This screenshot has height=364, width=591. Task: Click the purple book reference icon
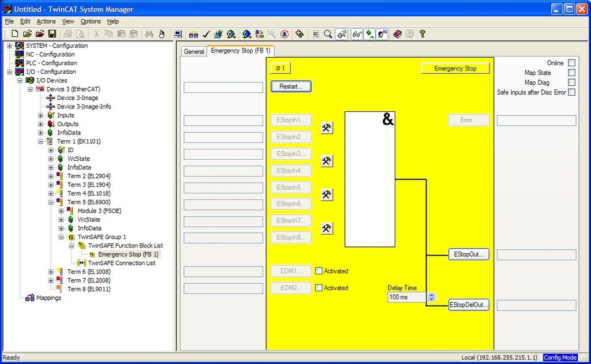[x=397, y=34]
